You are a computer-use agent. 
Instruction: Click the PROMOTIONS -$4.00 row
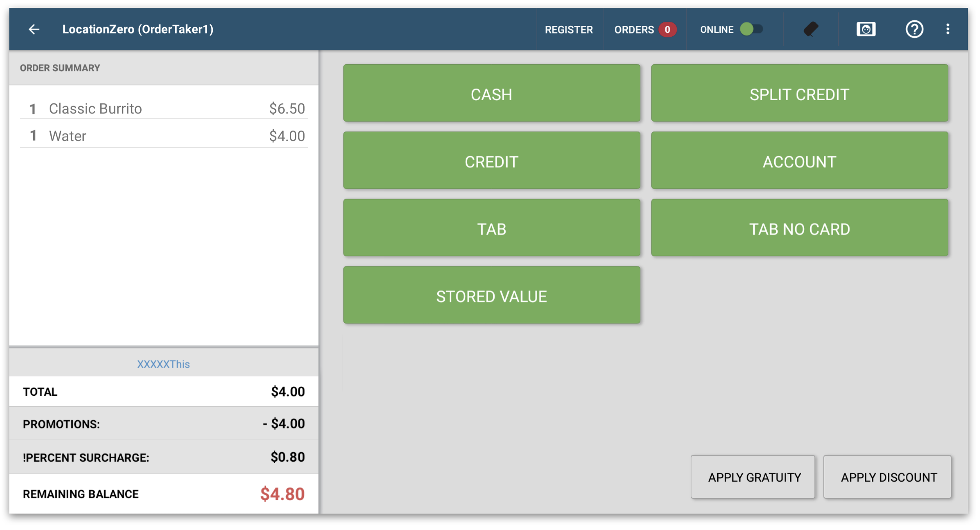coord(164,424)
